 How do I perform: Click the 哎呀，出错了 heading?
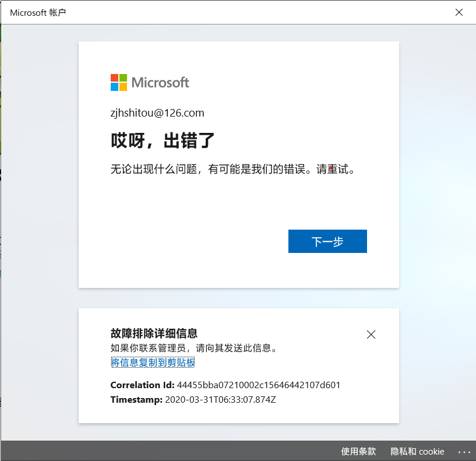coord(163,140)
